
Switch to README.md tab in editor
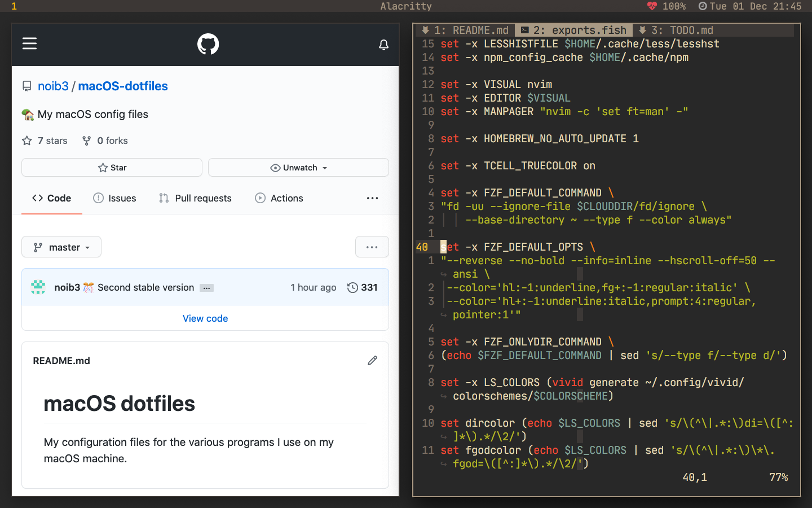(466, 30)
